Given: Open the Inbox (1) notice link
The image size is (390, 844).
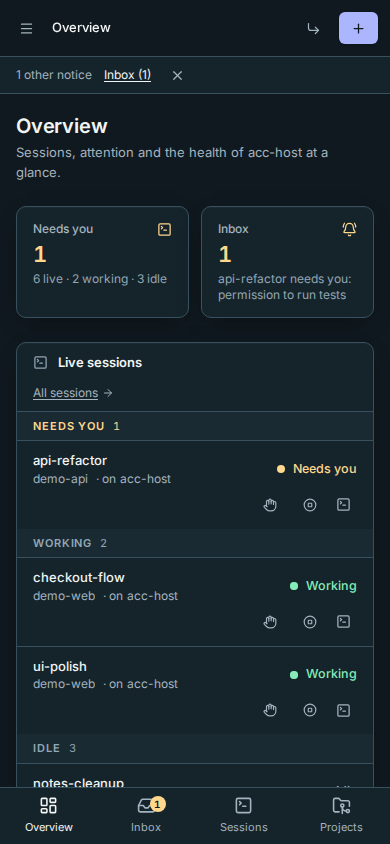Looking at the screenshot, I should click(x=127, y=75).
